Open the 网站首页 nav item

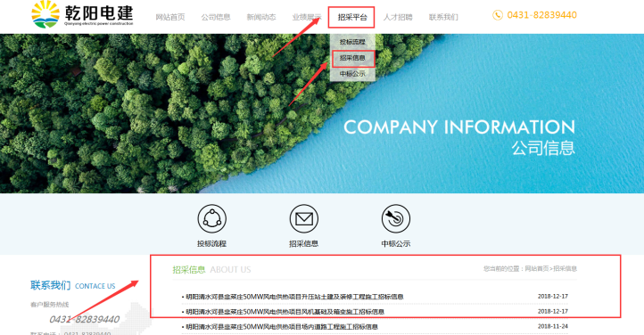[170, 17]
